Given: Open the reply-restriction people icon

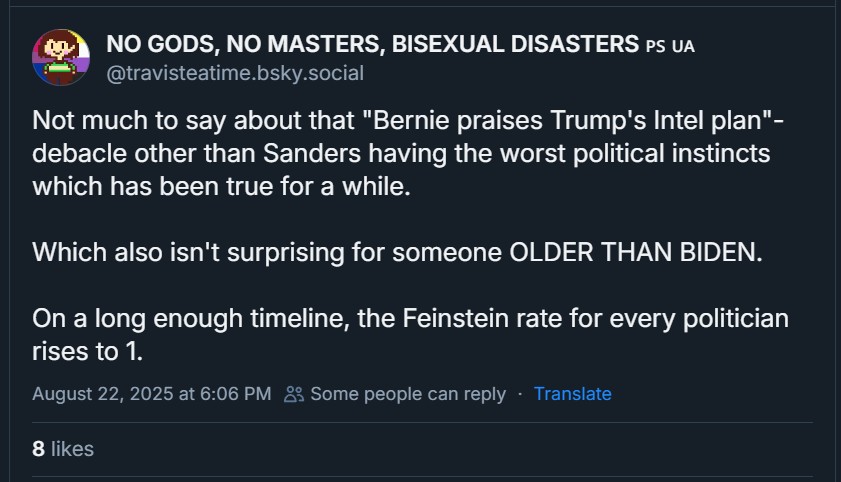Looking at the screenshot, I should click(294, 394).
